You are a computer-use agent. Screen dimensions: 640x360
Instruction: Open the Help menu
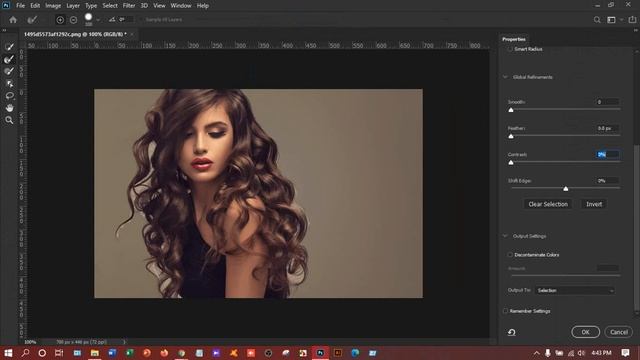(x=203, y=6)
